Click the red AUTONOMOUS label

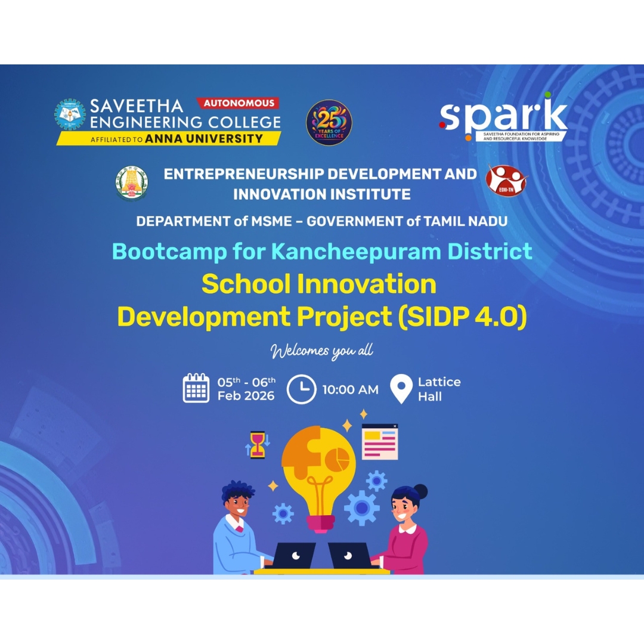[238, 103]
